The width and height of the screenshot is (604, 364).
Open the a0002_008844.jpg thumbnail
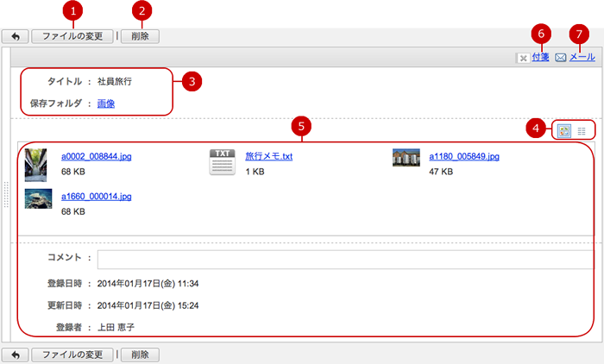click(36, 165)
